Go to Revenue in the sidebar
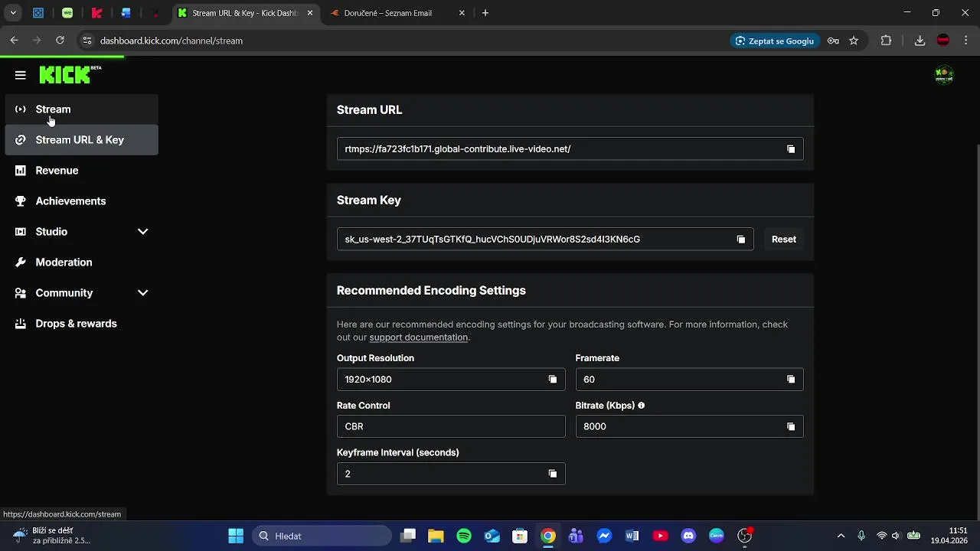This screenshot has width=980, height=551. [57, 171]
